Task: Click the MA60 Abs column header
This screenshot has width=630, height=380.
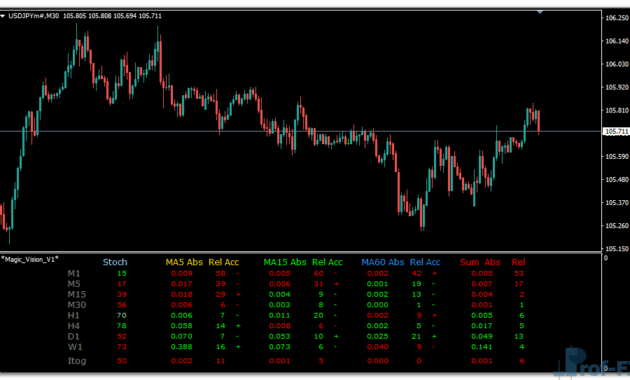Action: pos(382,262)
